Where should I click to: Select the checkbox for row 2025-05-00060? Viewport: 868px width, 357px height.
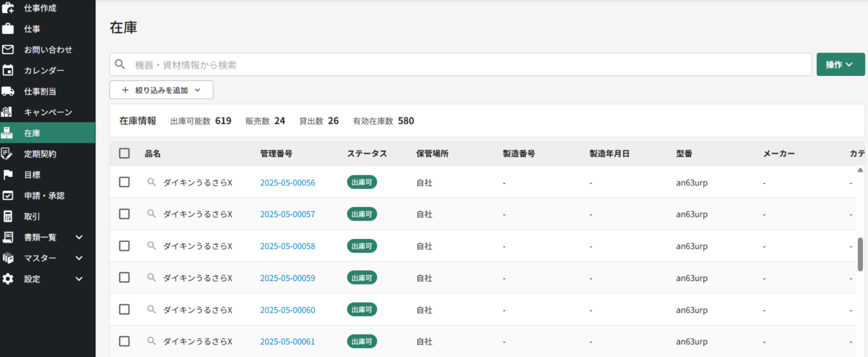(x=124, y=309)
